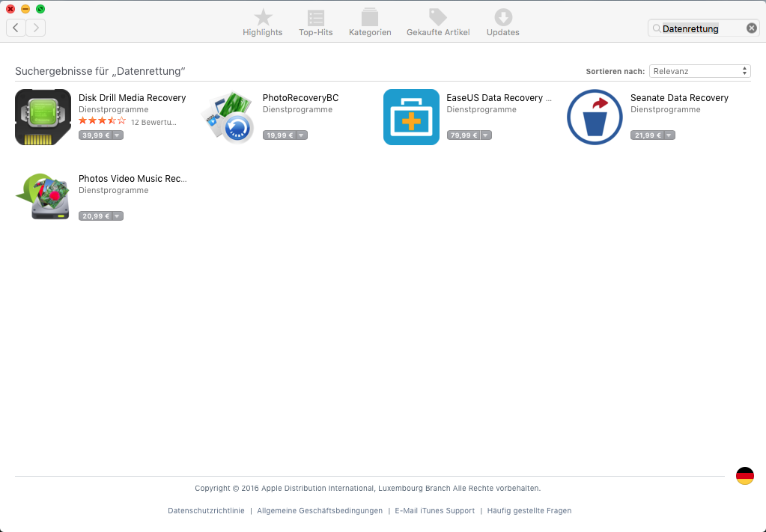Open Photos Video Music Recovery app icon

click(43, 198)
